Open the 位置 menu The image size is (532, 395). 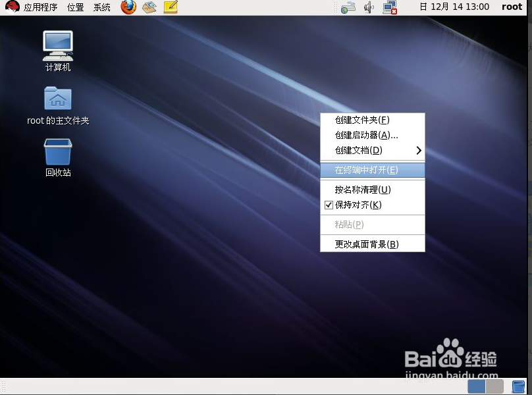point(75,7)
